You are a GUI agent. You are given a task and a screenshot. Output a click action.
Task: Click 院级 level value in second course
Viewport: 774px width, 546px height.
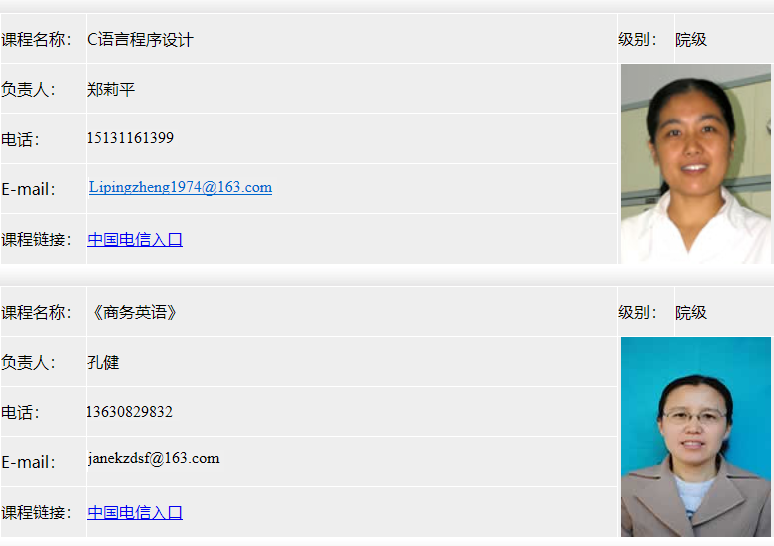click(x=691, y=312)
